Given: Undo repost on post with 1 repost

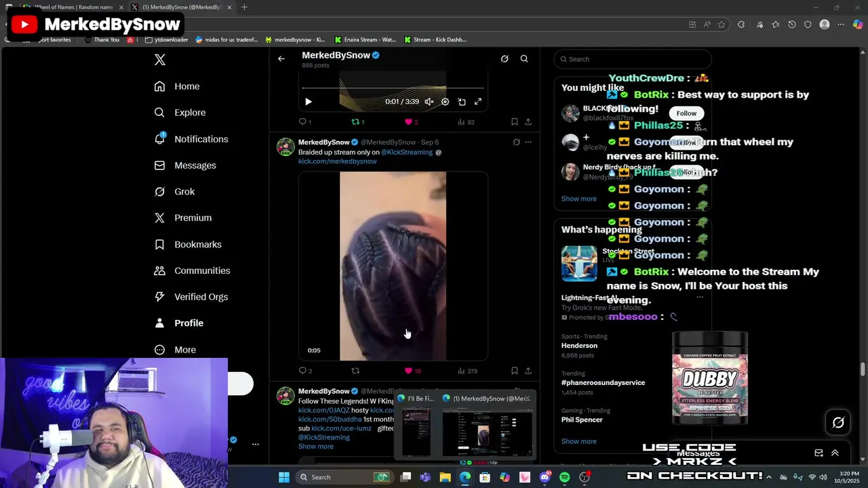Looking at the screenshot, I should [x=357, y=122].
